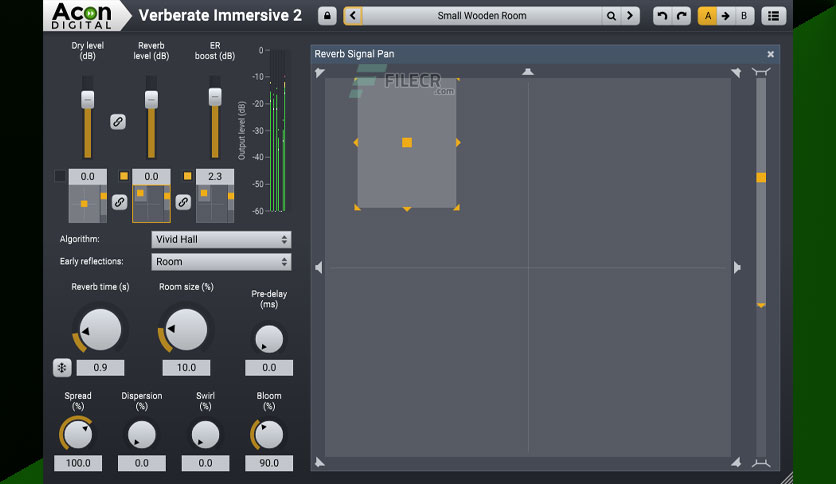
Task: Toggle link between reverb and ER pan pads
Action: (183, 202)
